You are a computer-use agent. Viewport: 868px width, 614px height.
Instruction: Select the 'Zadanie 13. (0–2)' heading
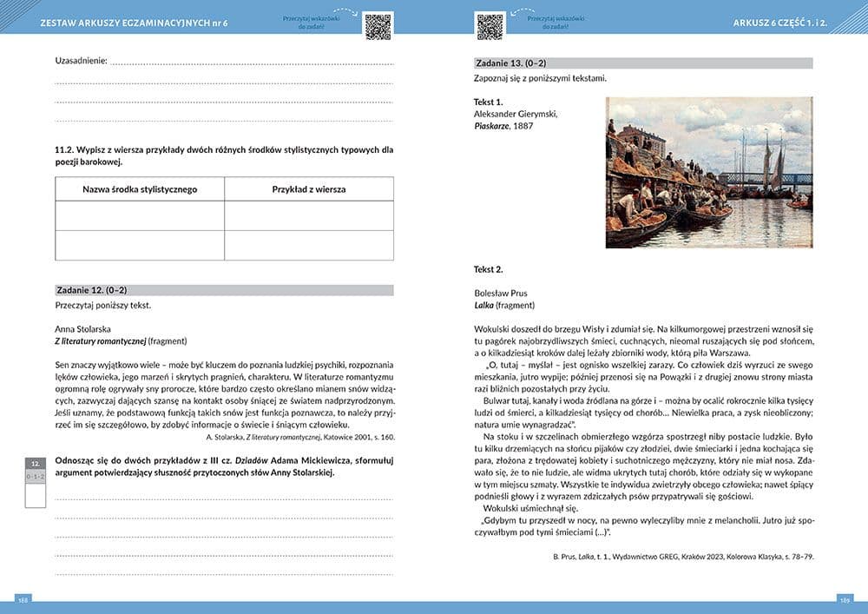tap(511, 63)
